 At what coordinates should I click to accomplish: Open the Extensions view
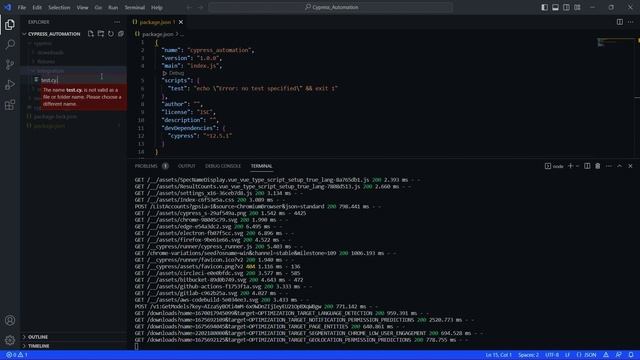coord(10,105)
